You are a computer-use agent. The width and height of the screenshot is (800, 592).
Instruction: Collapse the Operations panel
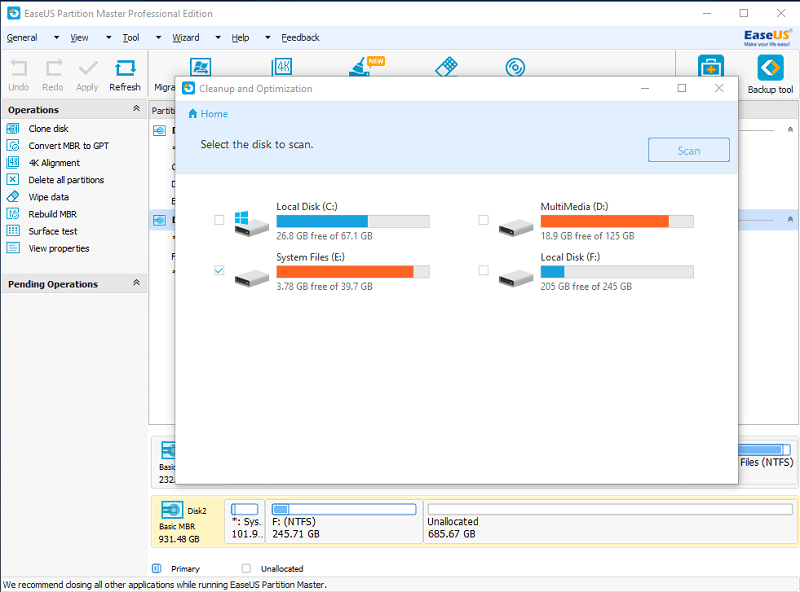(136, 109)
